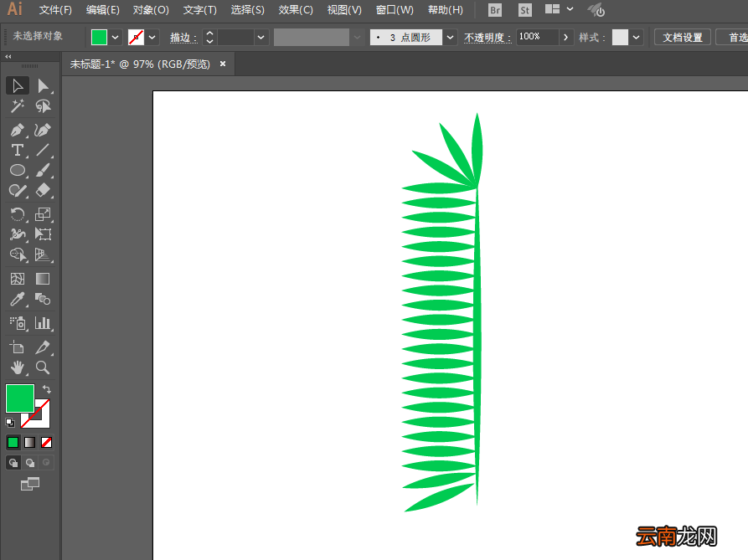This screenshot has height=560, width=748.
Task: Open the 效果(C) menu
Action: [296, 10]
